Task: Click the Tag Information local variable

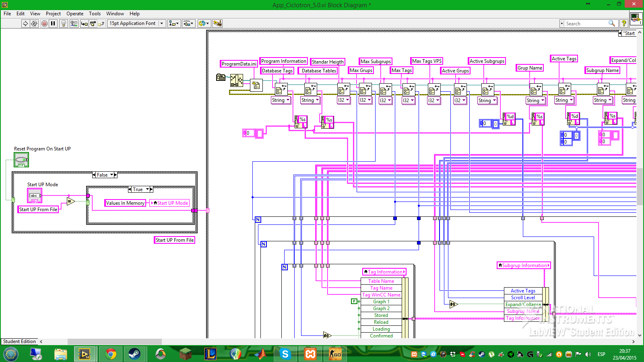Action: point(384,272)
